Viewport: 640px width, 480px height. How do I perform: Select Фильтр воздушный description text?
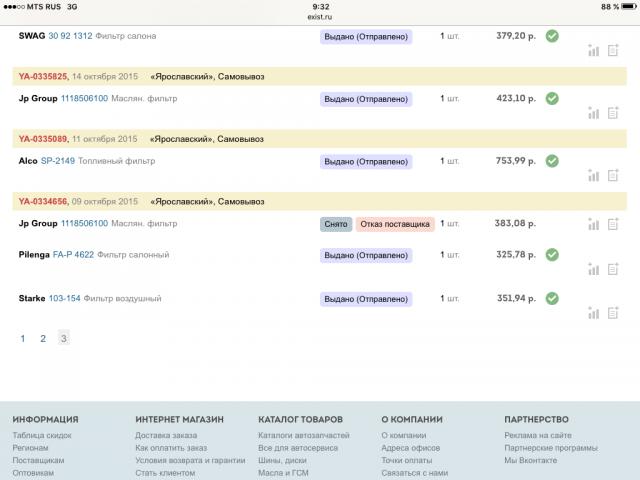click(122, 298)
